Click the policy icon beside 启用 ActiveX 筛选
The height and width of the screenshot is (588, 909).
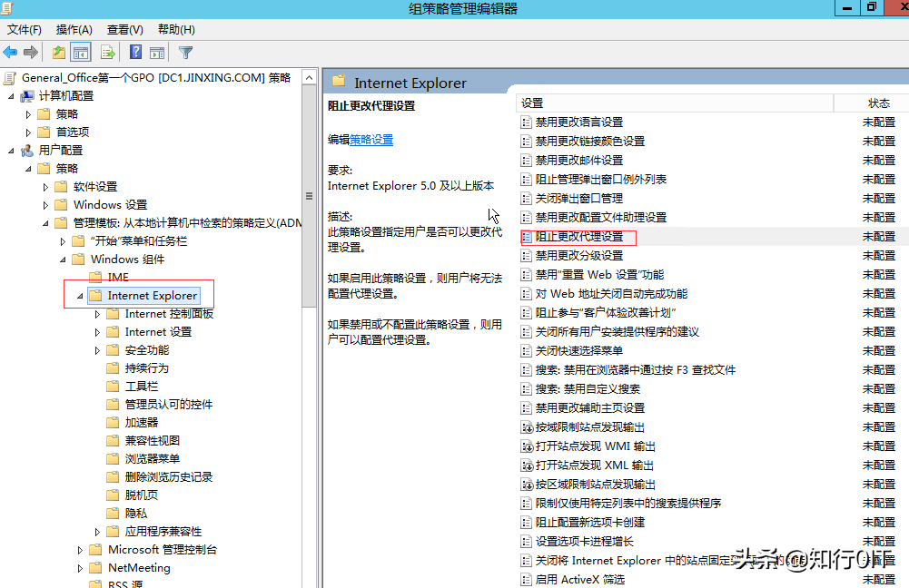pyautogui.click(x=526, y=580)
